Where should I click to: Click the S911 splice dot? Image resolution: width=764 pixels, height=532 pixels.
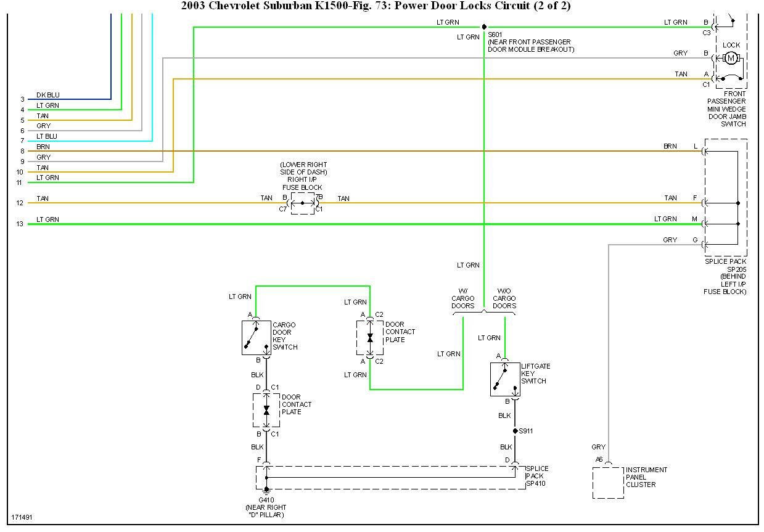[x=515, y=431]
